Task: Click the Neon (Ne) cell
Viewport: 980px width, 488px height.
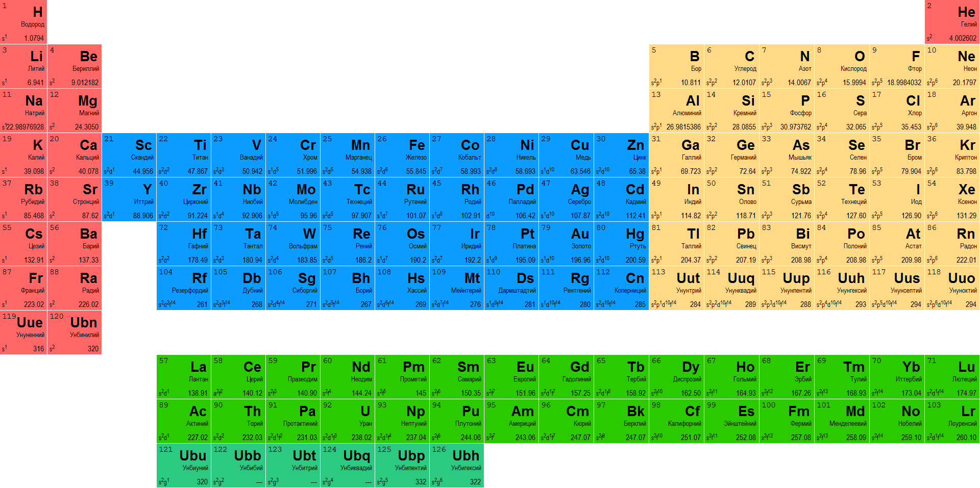Action: [952, 66]
